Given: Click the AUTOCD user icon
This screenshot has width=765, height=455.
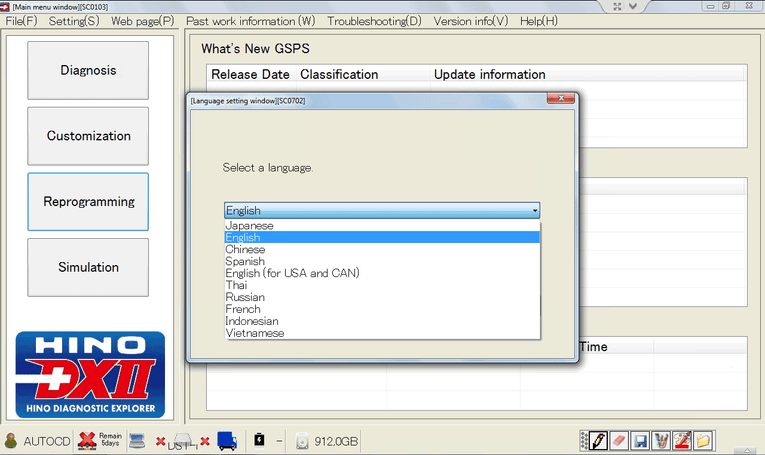Looking at the screenshot, I should click(x=11, y=441).
